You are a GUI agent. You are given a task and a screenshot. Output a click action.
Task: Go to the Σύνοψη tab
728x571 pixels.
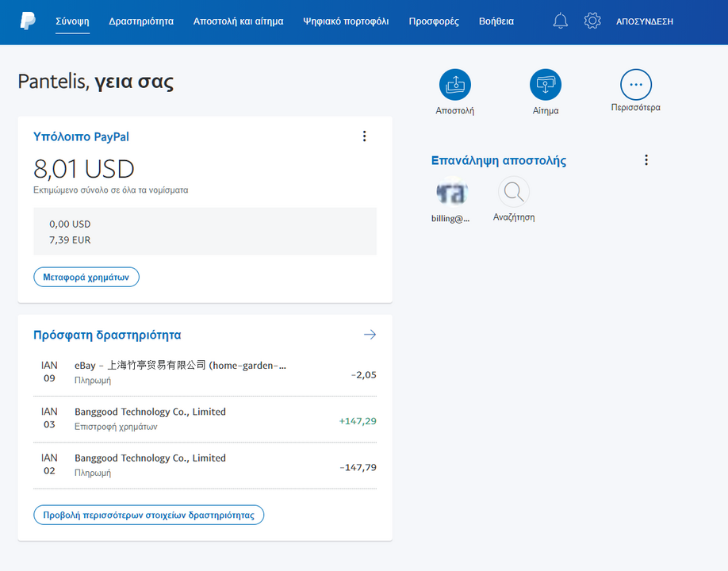click(72, 21)
